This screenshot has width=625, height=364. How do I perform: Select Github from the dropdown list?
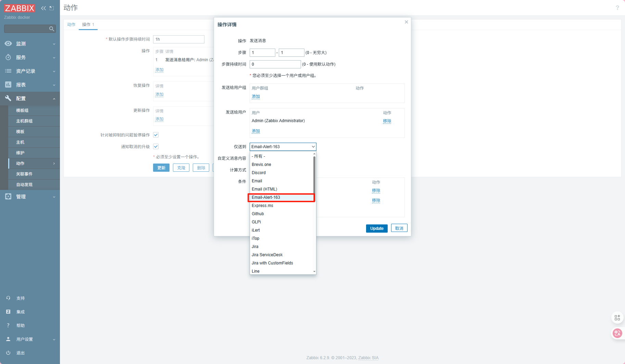click(x=282, y=214)
